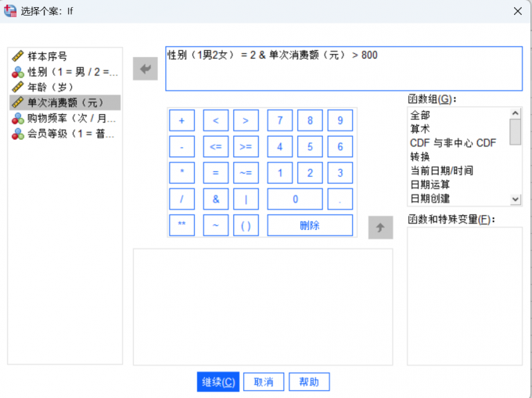532x398 pixels.
Task: Click keypad digit 0
Action: click(x=295, y=199)
